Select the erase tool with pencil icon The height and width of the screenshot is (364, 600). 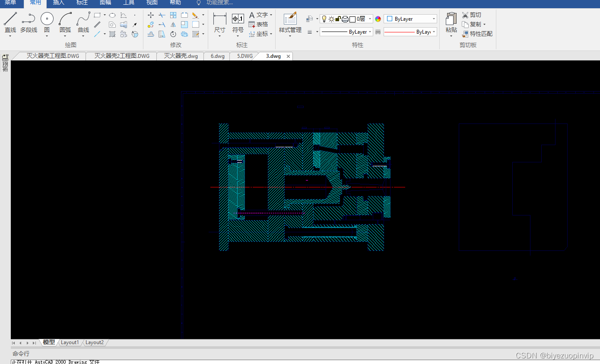click(195, 15)
